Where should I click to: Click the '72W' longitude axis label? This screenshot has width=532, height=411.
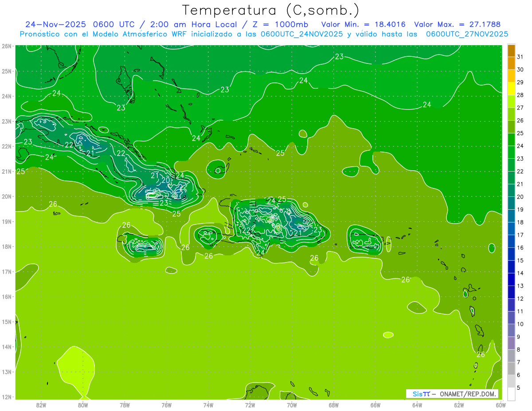250,405
